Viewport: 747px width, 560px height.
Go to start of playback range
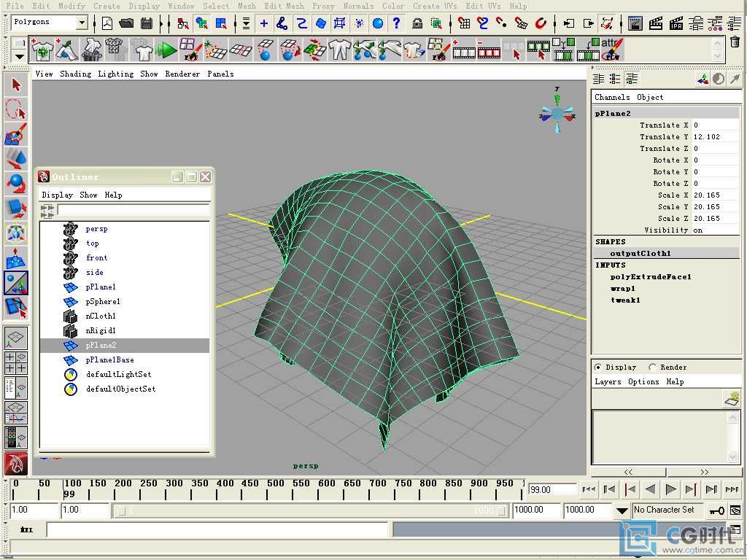coord(589,489)
